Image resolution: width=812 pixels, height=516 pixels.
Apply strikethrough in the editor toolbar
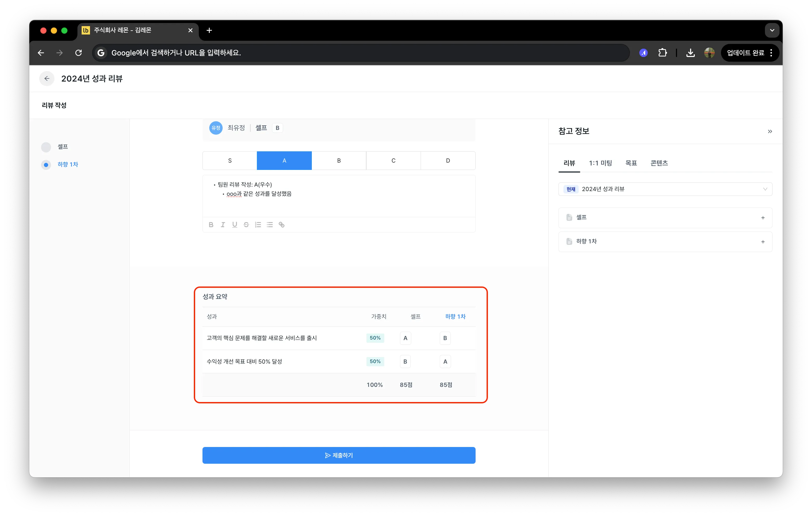(x=246, y=225)
